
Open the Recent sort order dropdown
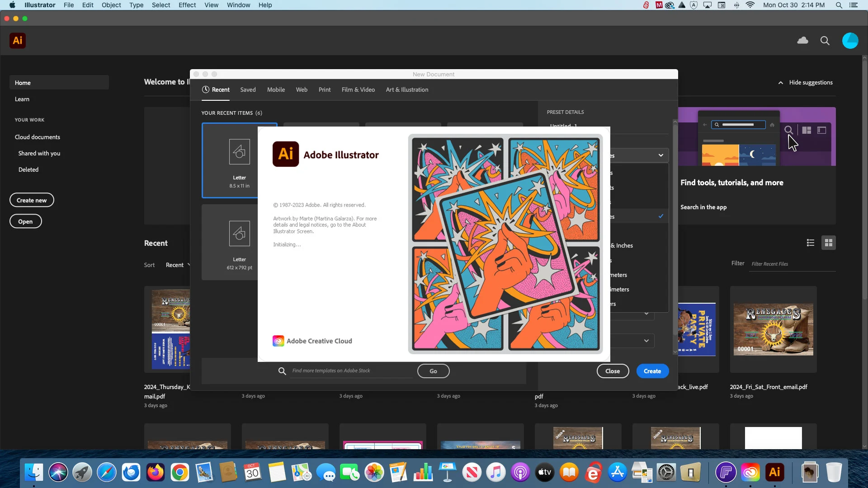click(177, 265)
